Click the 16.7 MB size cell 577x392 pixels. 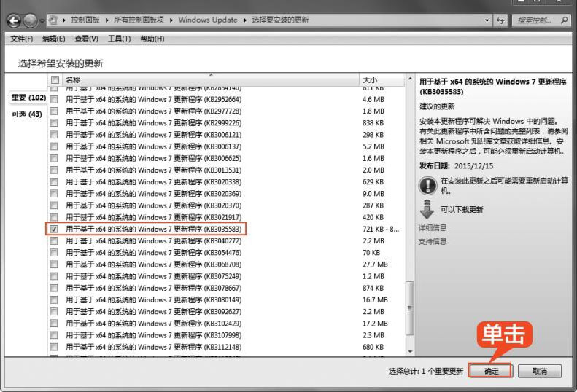pyautogui.click(x=375, y=299)
